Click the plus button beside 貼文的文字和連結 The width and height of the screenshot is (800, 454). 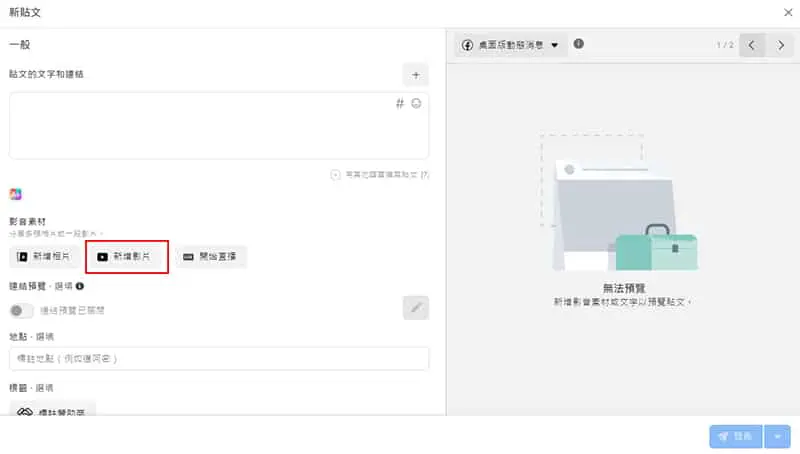pyautogui.click(x=416, y=74)
